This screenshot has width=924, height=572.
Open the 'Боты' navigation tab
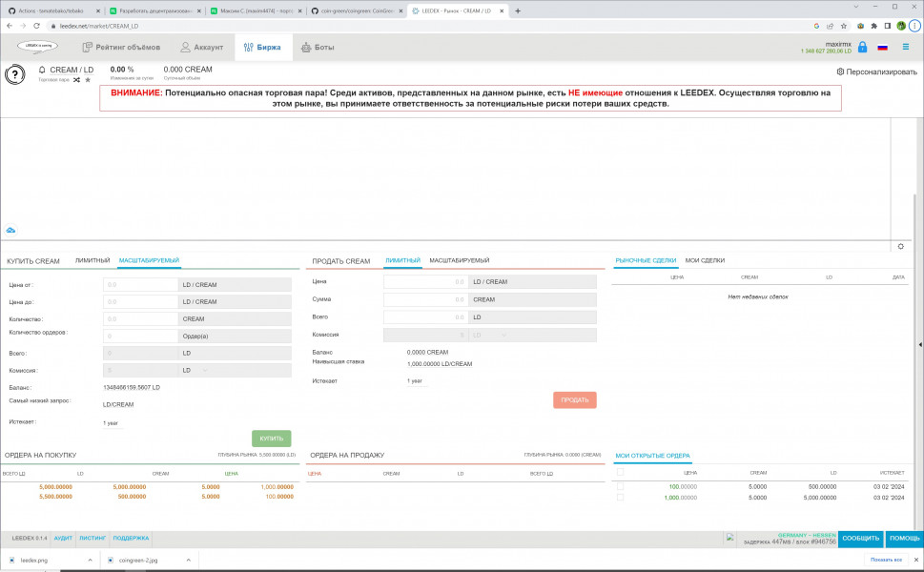pos(318,47)
